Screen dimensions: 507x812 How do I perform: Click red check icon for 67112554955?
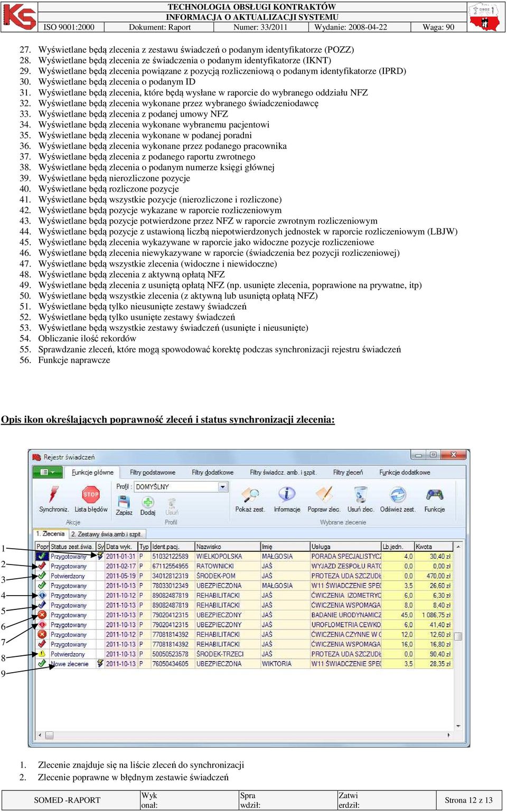41,566
